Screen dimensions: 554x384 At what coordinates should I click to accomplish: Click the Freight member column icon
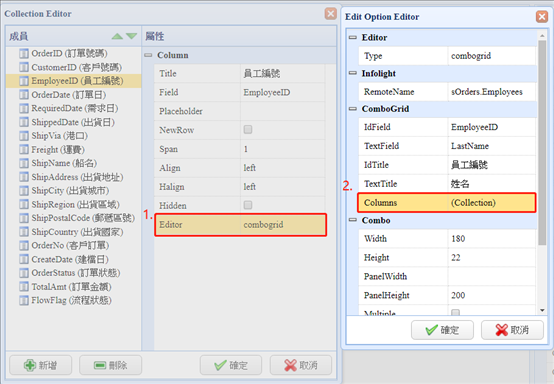click(24, 150)
